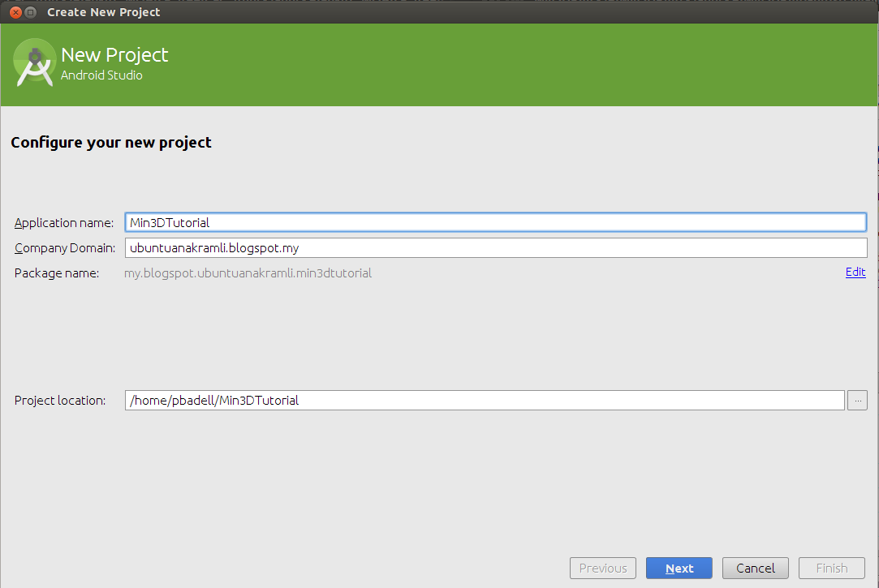Click the 'Configure your new project' heading
Screen dimensions: 879x588
coord(111,143)
